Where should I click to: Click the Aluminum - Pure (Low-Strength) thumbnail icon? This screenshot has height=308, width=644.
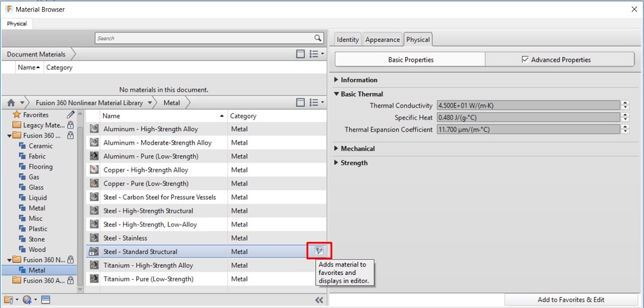pos(94,156)
